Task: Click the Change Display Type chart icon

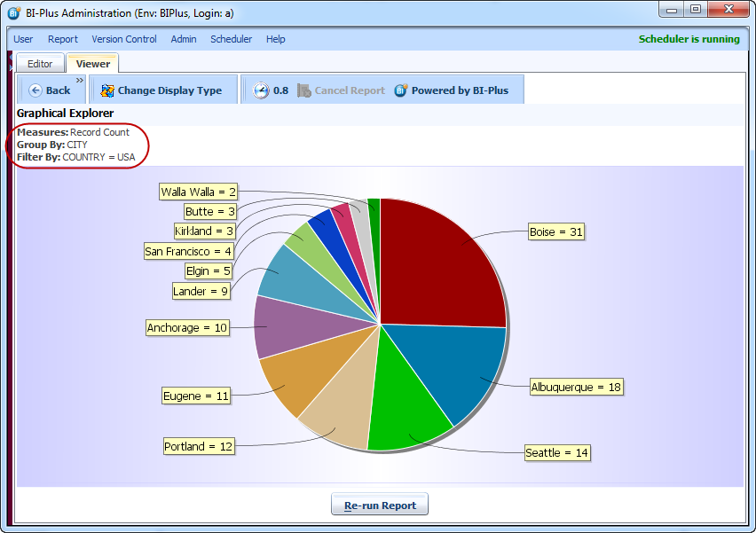Action: (107, 90)
